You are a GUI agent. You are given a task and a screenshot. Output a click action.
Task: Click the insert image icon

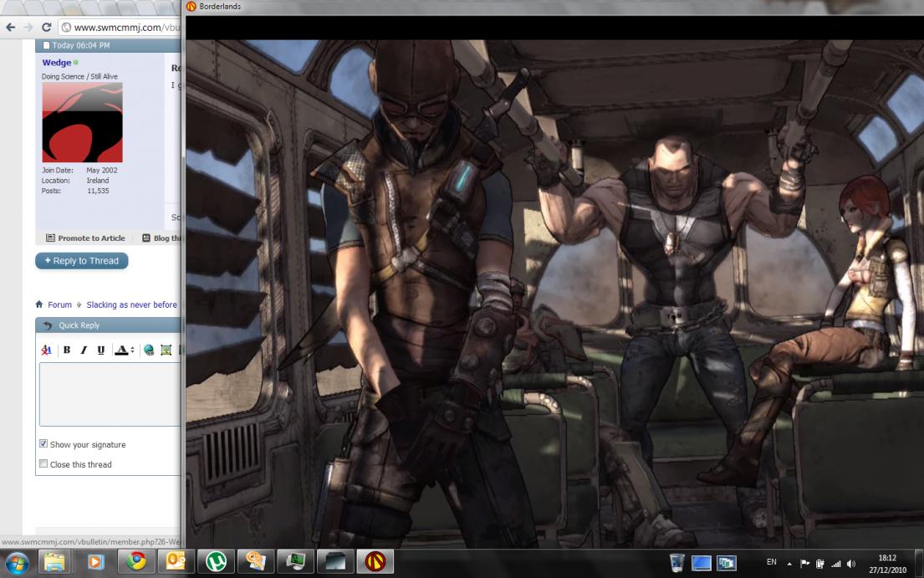pos(166,350)
